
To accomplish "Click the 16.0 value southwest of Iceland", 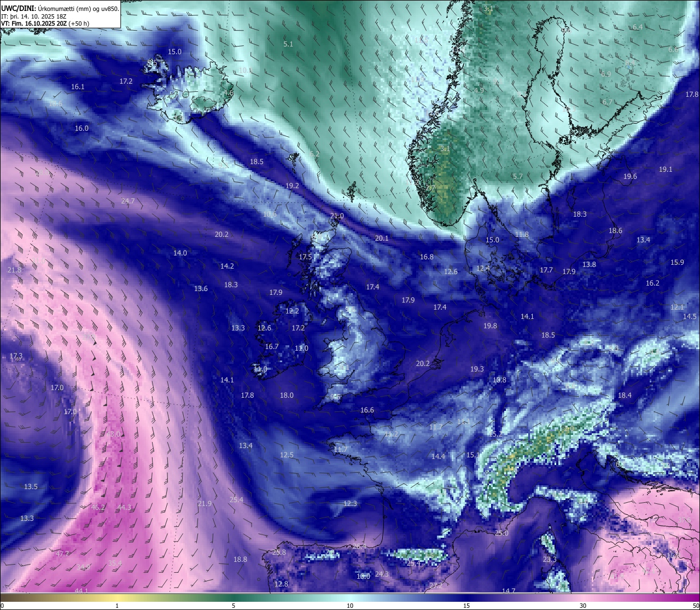I will coord(81,128).
